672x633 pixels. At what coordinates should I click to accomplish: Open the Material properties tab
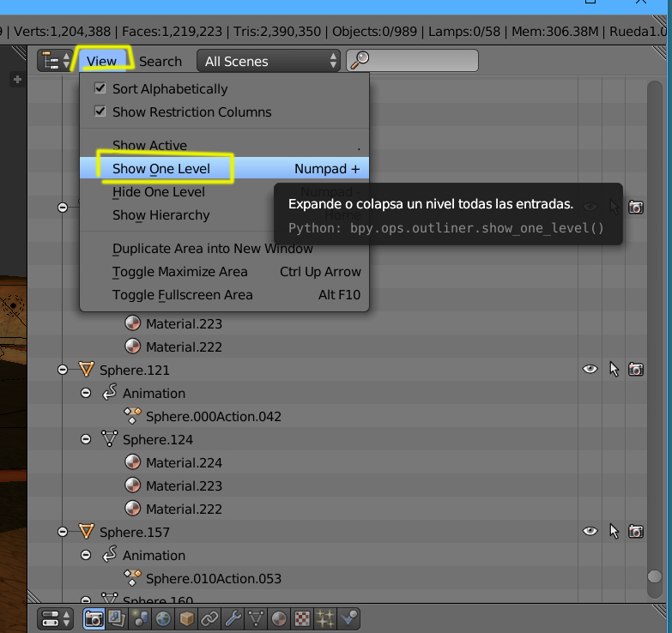[279, 619]
